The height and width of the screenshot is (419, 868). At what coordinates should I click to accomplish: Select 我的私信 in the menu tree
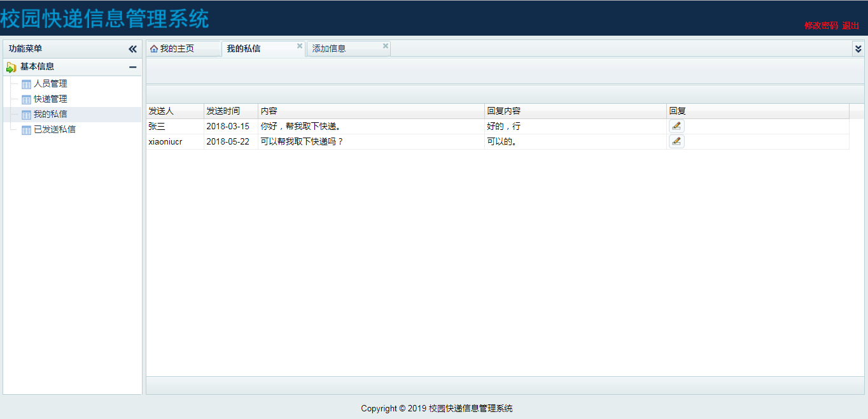pyautogui.click(x=50, y=114)
